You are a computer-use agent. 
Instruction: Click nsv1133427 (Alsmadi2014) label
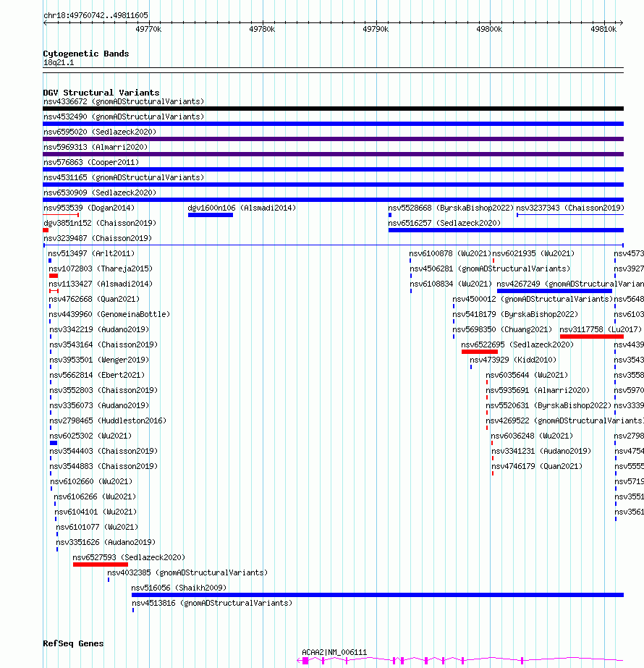click(x=101, y=284)
